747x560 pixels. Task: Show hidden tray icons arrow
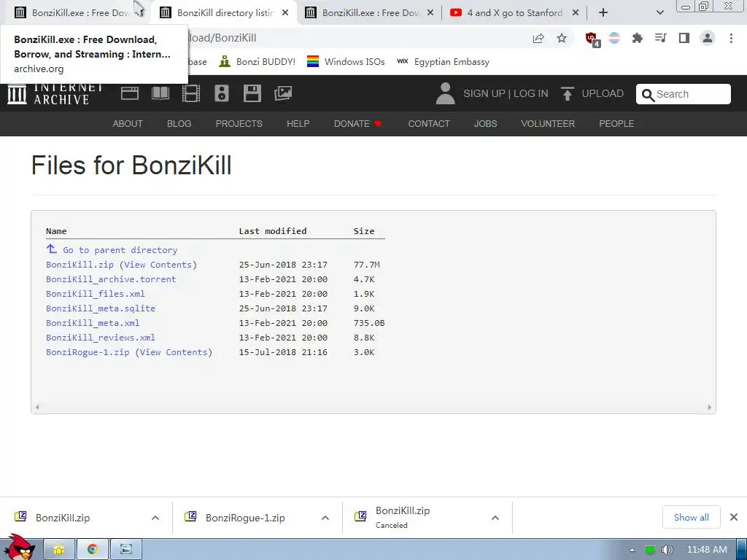pyautogui.click(x=632, y=550)
